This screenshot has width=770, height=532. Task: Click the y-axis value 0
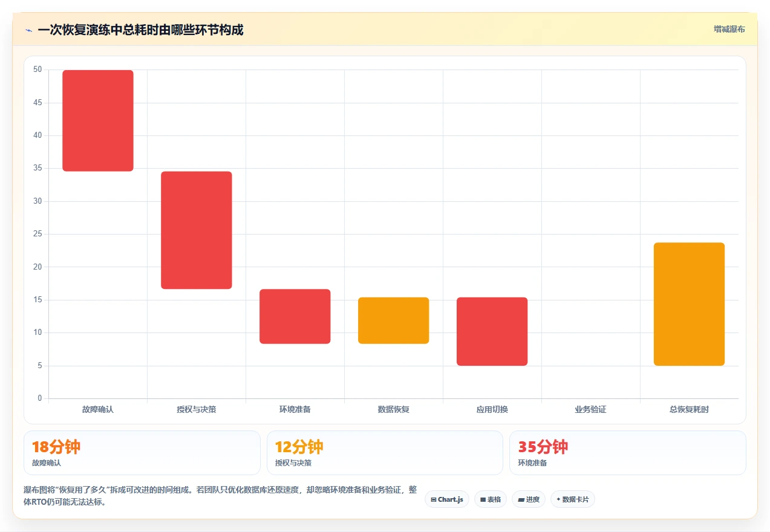40,398
